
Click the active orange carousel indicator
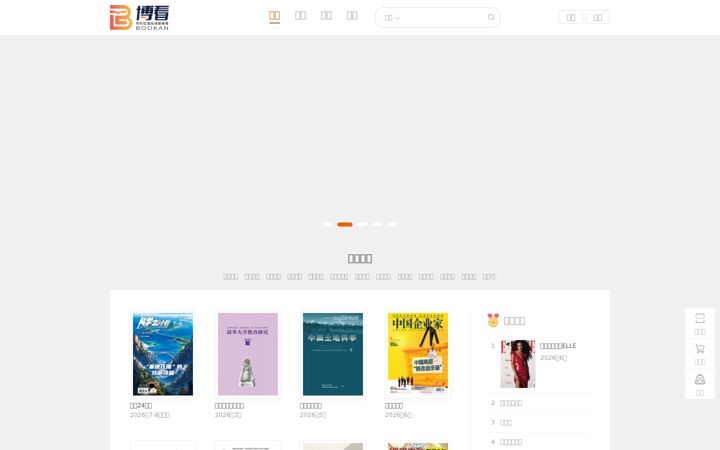click(x=345, y=224)
